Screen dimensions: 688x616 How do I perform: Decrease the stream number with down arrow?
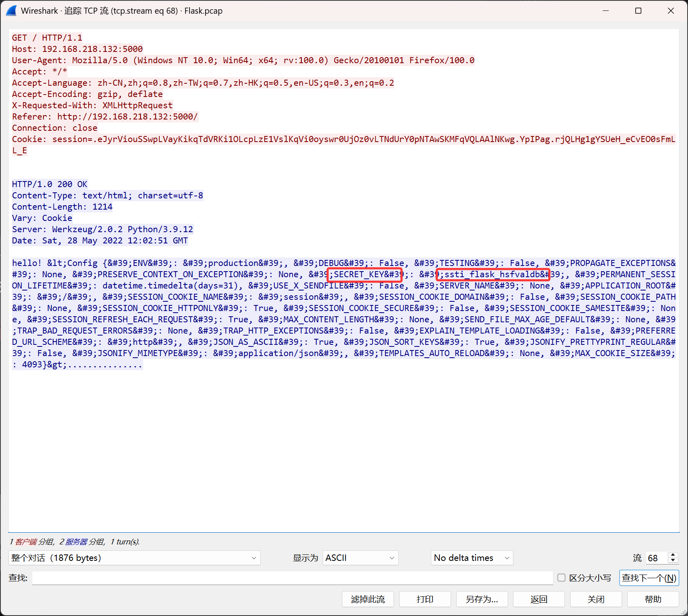[x=673, y=560]
